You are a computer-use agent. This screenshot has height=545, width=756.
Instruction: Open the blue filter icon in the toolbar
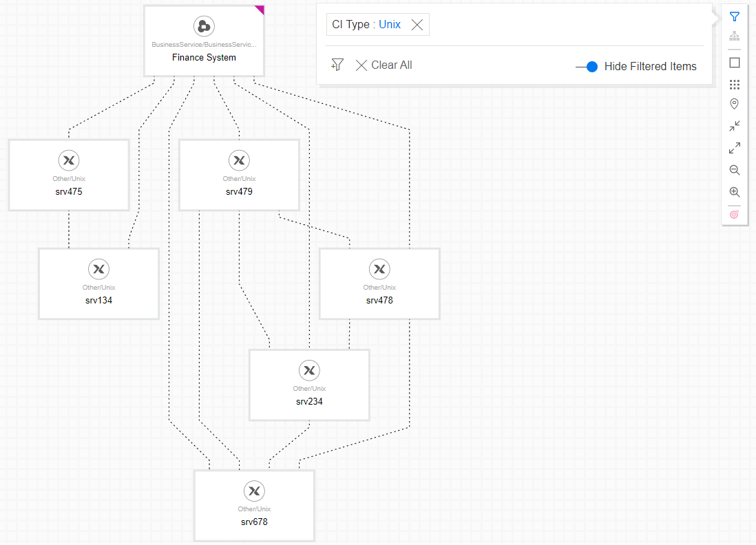(734, 16)
